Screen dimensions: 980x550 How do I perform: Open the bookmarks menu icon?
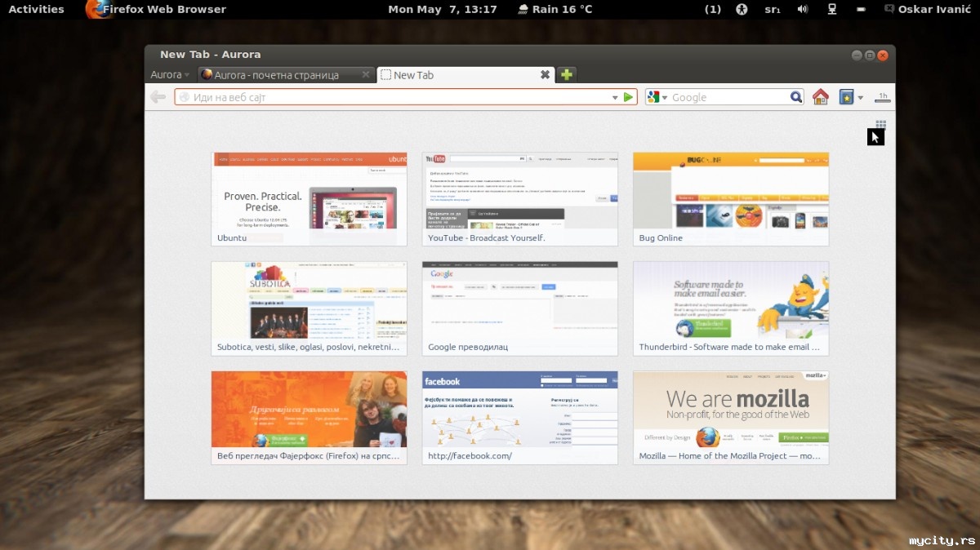point(846,97)
